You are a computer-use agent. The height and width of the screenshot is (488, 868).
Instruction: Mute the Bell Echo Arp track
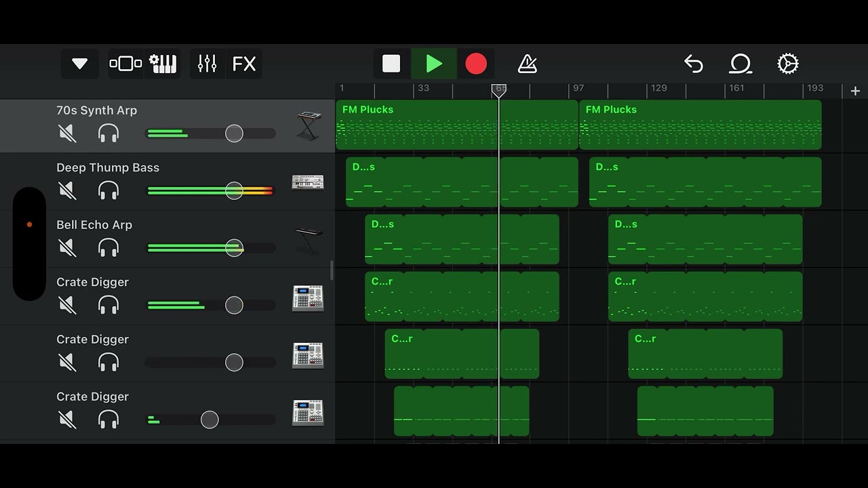click(67, 248)
